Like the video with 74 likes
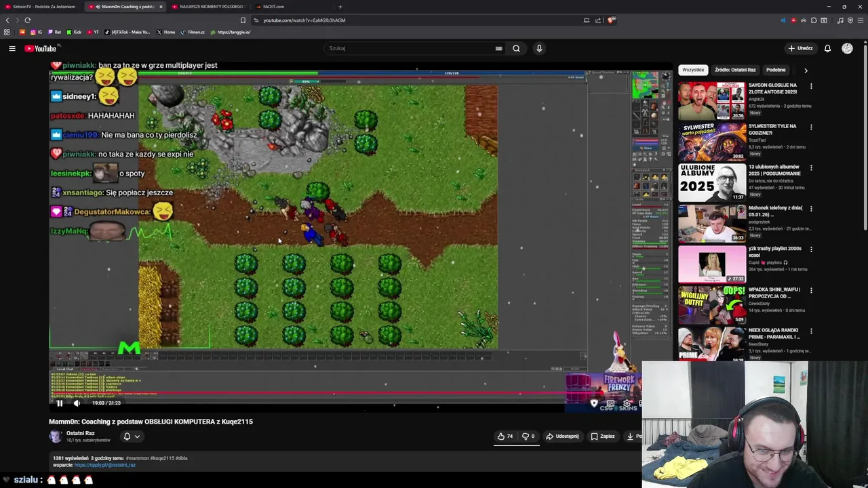 pos(505,436)
